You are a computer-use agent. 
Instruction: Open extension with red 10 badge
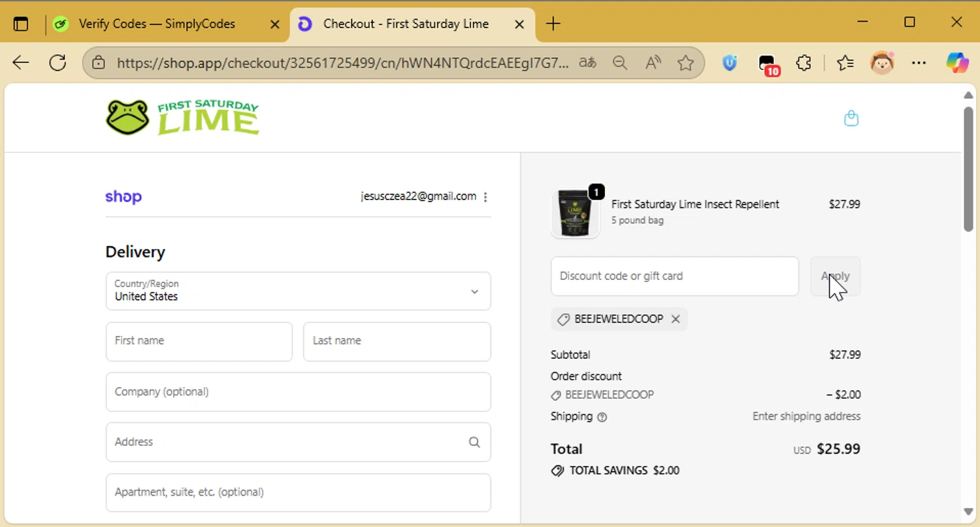tap(768, 64)
